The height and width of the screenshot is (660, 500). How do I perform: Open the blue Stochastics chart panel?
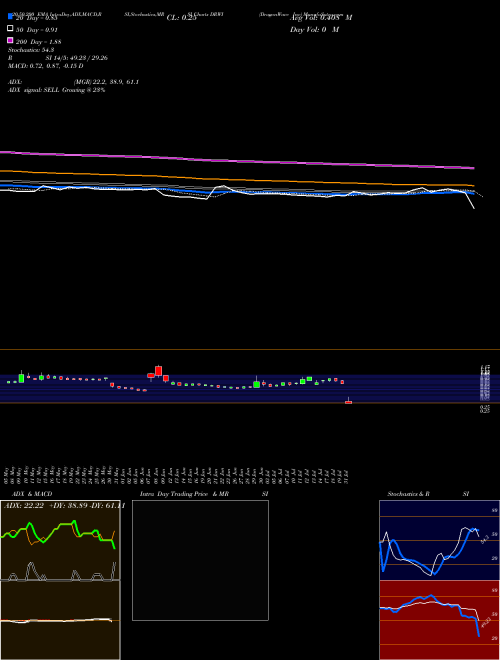[439, 540]
